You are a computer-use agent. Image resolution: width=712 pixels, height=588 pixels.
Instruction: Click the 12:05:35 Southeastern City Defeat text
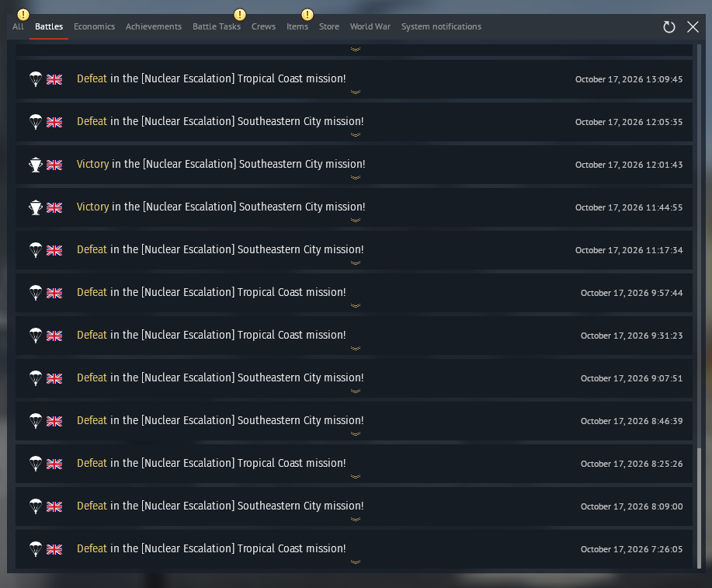(x=221, y=121)
